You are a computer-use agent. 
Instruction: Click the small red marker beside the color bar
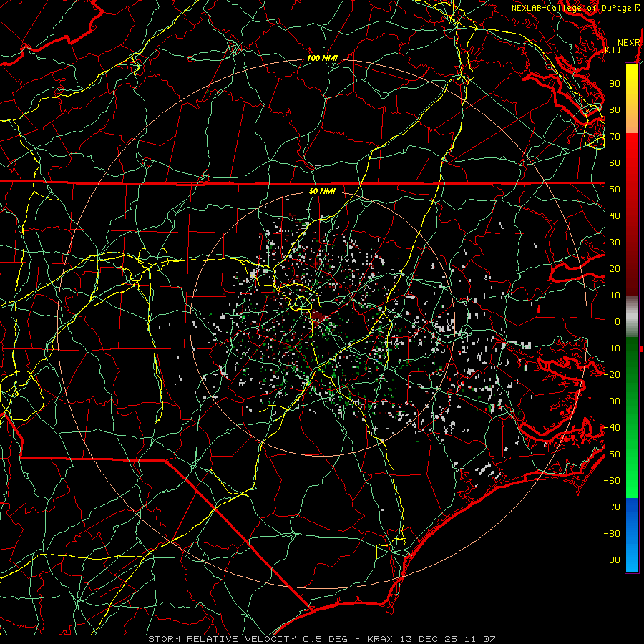pyautogui.click(x=641, y=349)
